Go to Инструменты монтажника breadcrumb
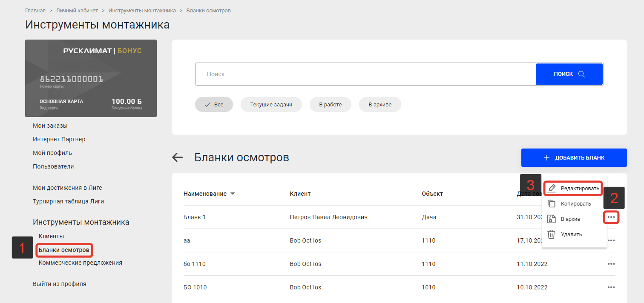This screenshot has height=303, width=644. pyautogui.click(x=142, y=10)
